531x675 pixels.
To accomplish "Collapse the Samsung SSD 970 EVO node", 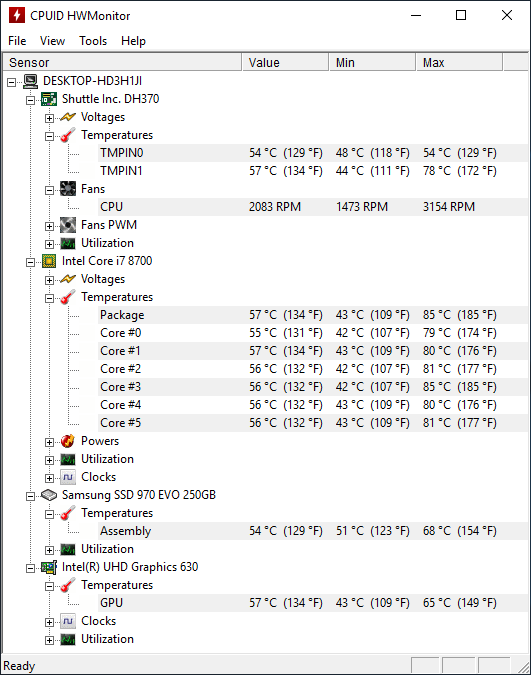I will tap(31, 496).
